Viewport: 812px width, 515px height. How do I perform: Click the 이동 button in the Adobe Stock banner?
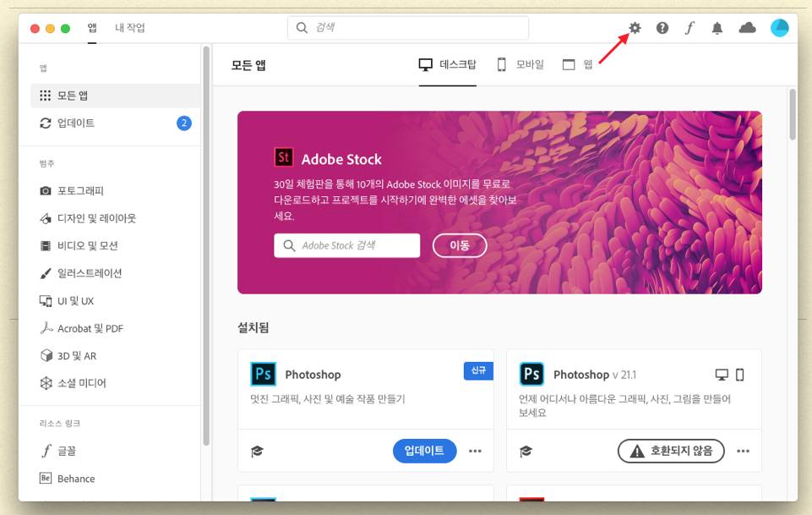(460, 245)
